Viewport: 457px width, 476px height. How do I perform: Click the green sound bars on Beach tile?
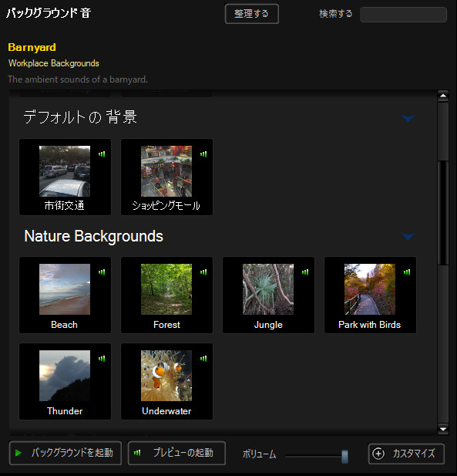[x=102, y=272]
